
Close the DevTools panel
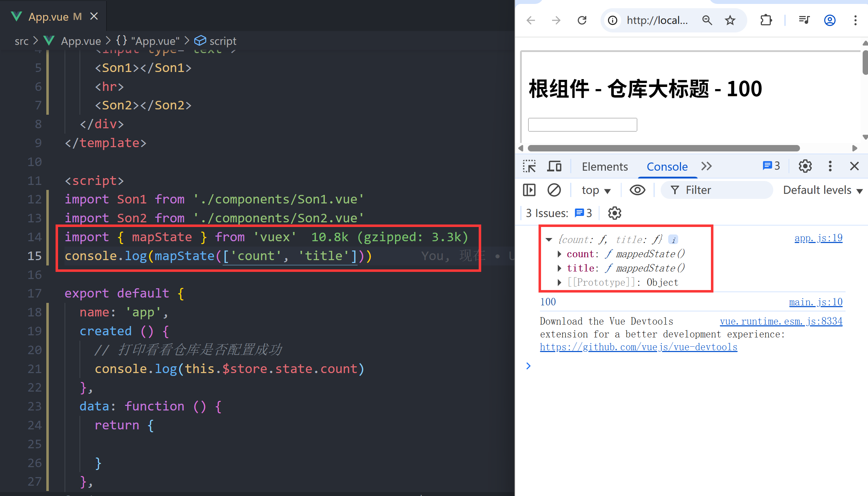click(x=854, y=166)
